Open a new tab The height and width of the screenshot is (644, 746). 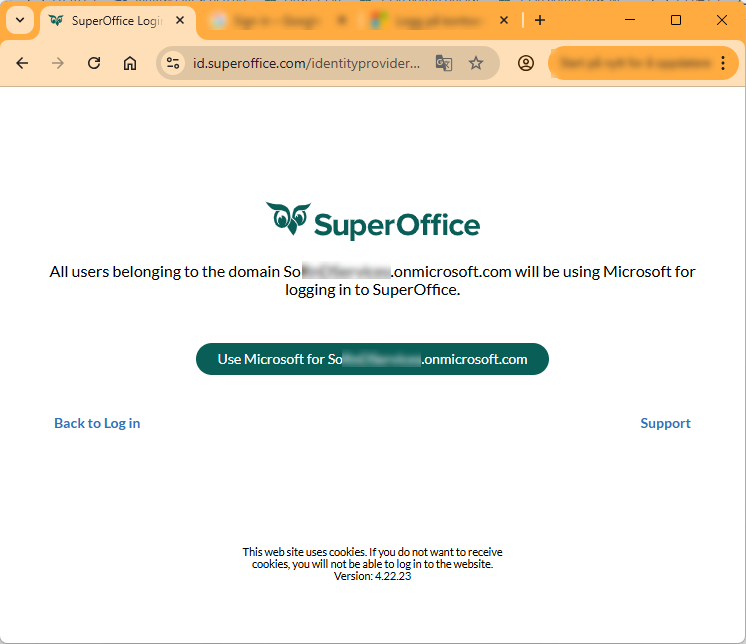coord(540,20)
